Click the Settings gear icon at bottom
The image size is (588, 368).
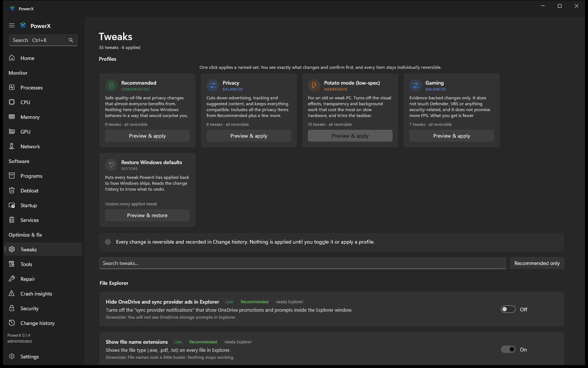pos(12,356)
